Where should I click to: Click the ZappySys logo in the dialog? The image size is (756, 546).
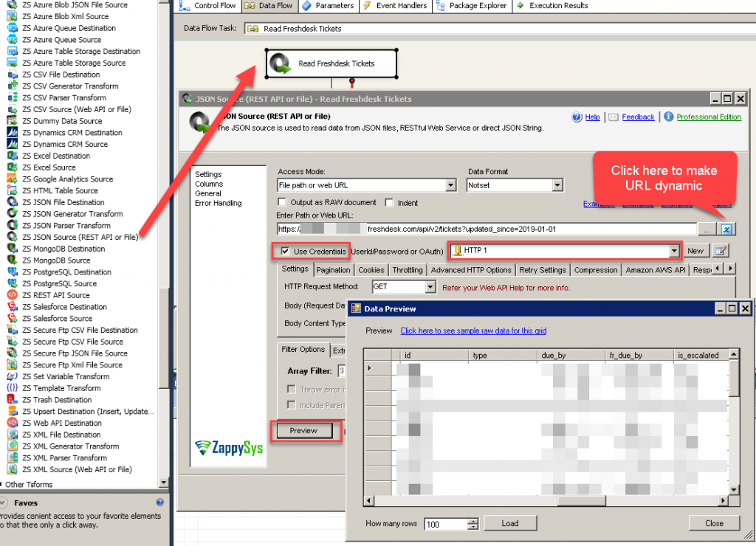tap(228, 448)
